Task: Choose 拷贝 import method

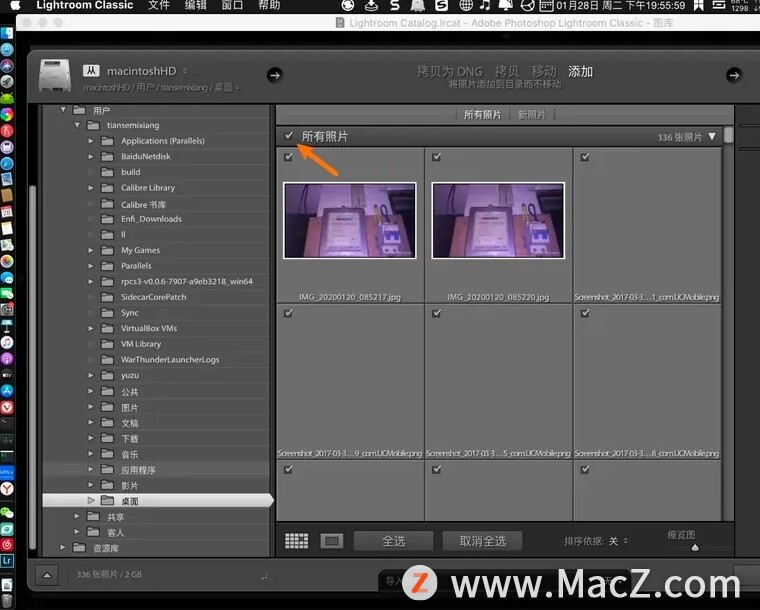Action: click(x=507, y=72)
